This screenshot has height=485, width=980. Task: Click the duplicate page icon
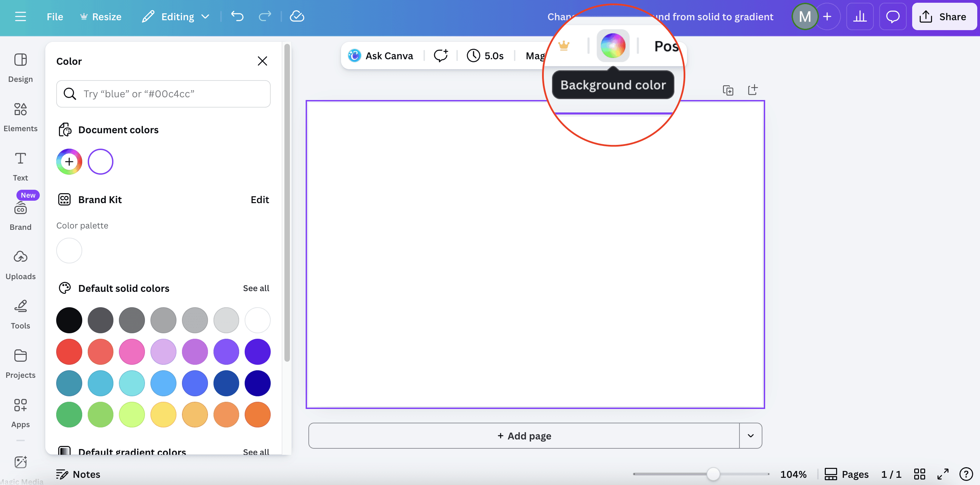728,90
